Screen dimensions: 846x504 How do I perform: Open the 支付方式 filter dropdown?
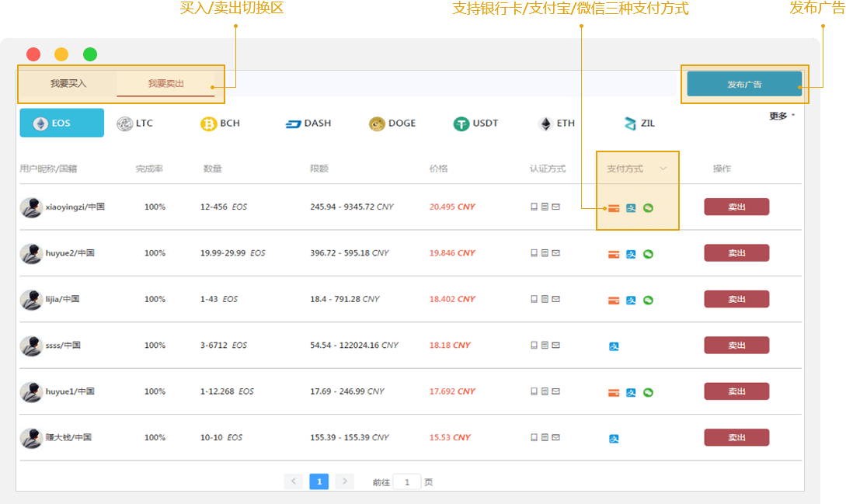[x=662, y=169]
